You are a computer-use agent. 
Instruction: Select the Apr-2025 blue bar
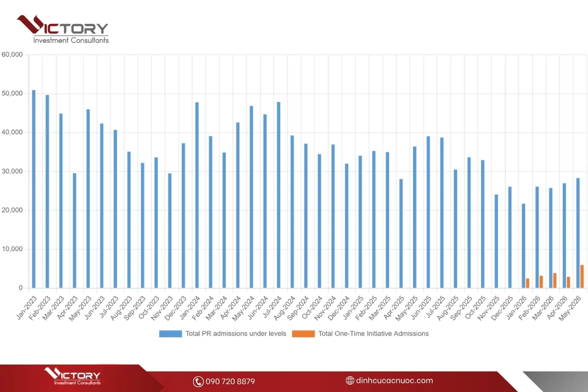point(401,234)
